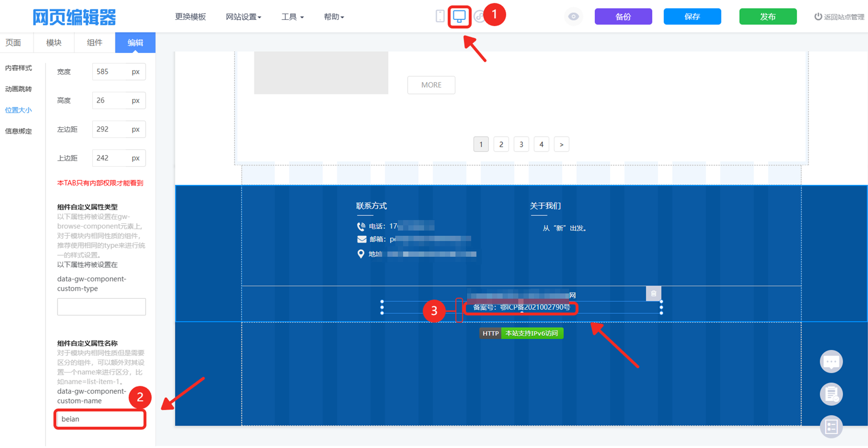Click the 关于我们 footer heading
The image size is (868, 448).
(x=545, y=206)
